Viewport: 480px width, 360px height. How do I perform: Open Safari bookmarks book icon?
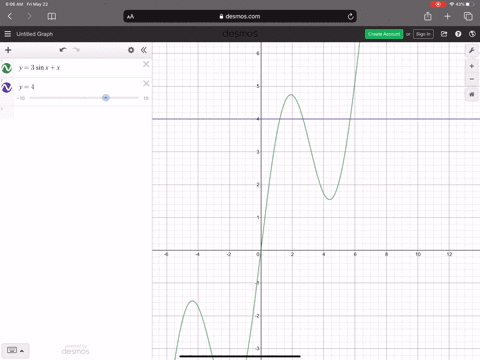(x=52, y=16)
